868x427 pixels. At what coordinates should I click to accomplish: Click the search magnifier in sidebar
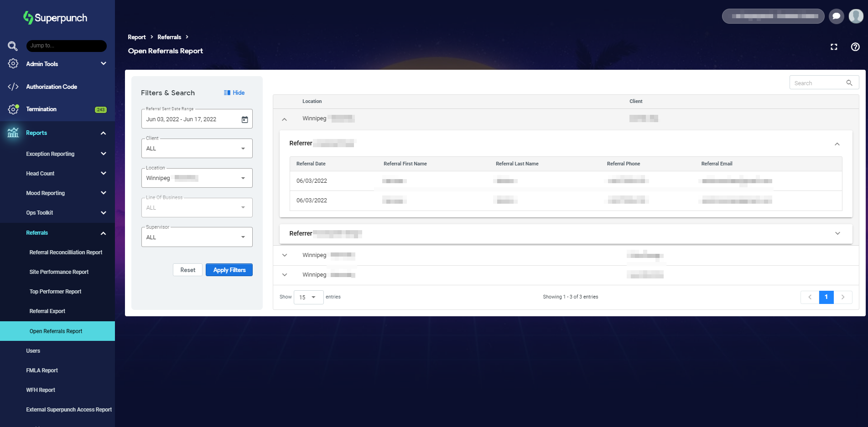(13, 46)
